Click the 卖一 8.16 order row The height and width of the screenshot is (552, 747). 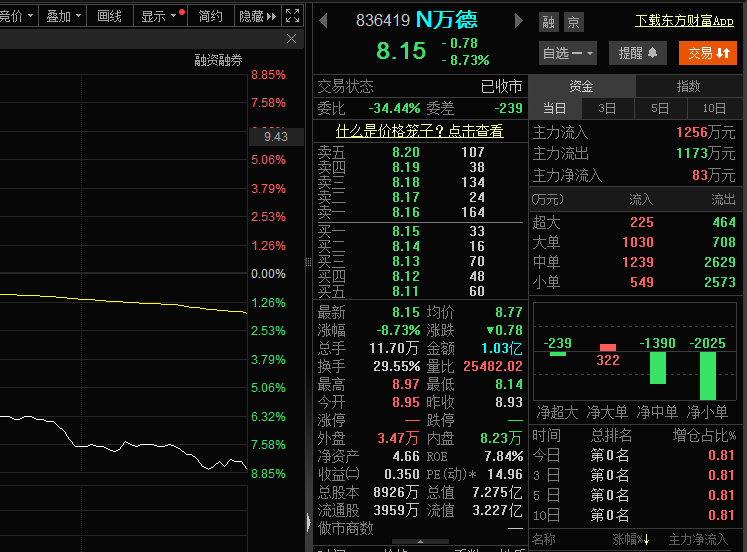pos(419,212)
